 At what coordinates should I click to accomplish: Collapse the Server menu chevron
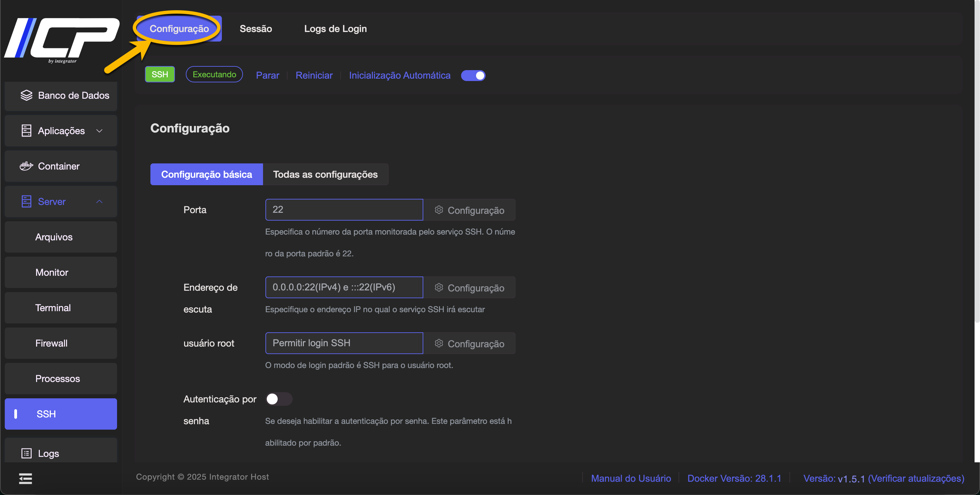click(x=99, y=201)
